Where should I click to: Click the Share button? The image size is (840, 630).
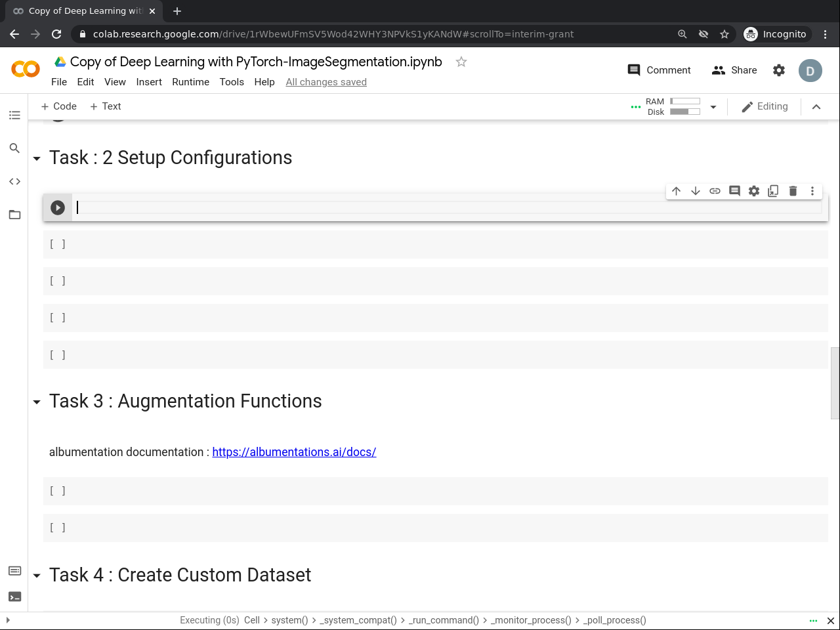click(x=734, y=70)
